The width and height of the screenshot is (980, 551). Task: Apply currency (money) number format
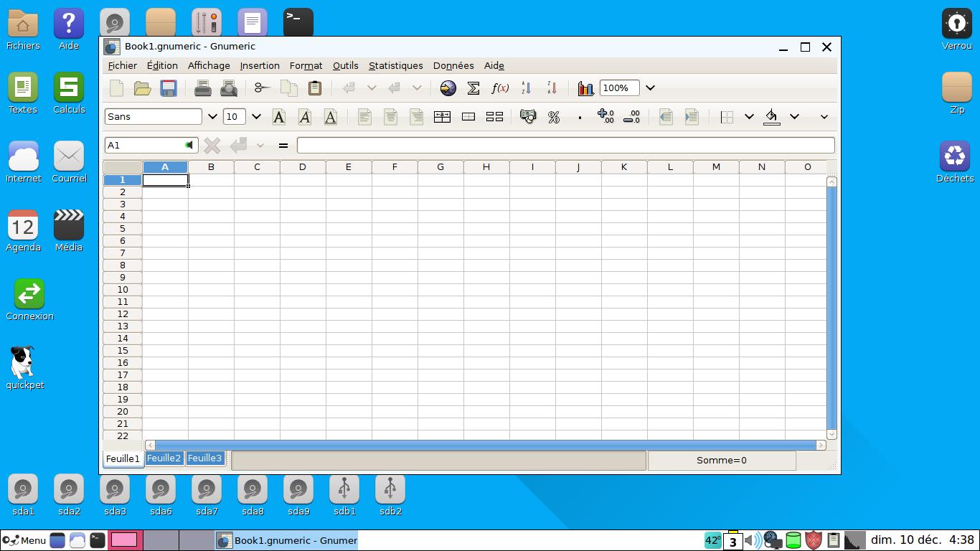point(528,116)
